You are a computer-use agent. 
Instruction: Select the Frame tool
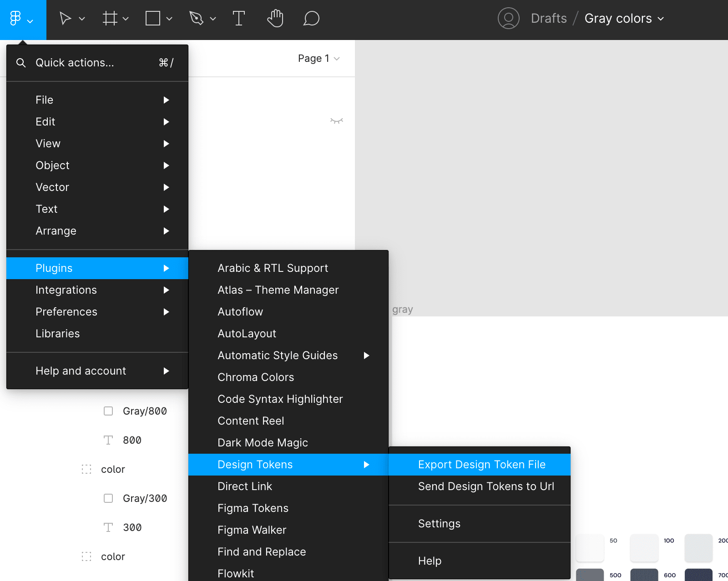[110, 19]
